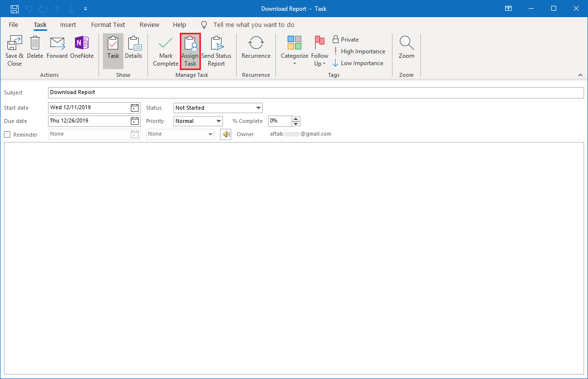Click Undo arrow in title bar
Screen dimensions: 588x379
29,9
